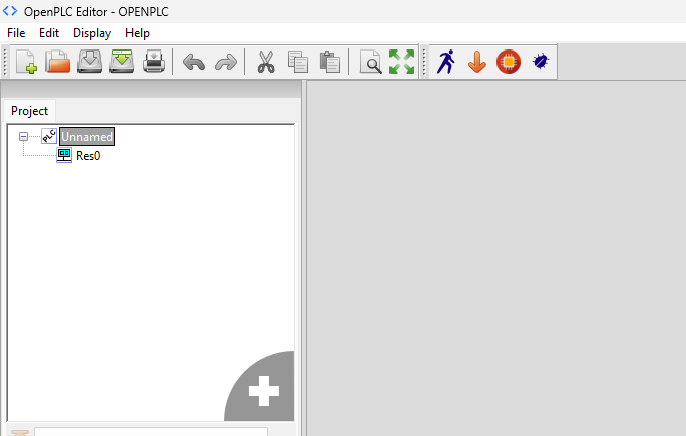
Task: Copy selection with the copy icon
Action: click(x=298, y=62)
